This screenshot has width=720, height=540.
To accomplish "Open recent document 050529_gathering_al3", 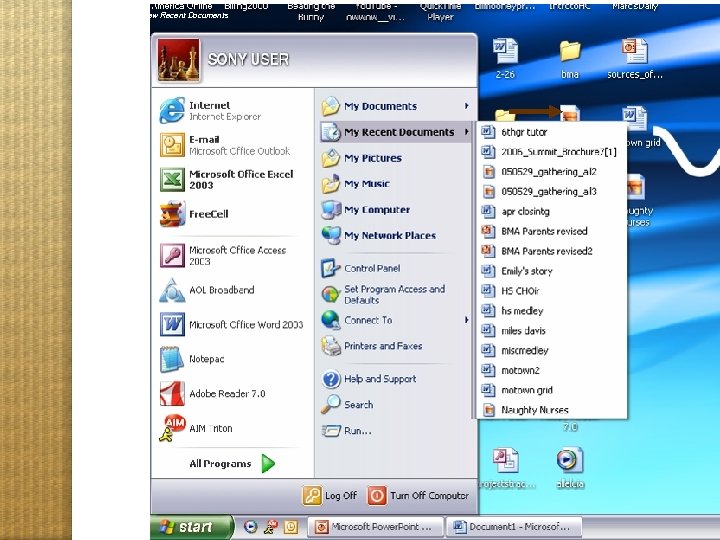I will (x=552, y=191).
